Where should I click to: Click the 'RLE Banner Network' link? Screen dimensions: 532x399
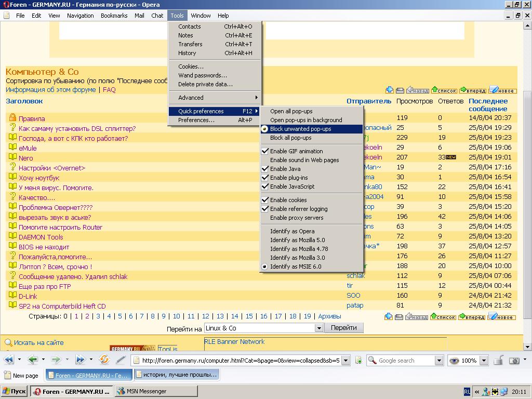click(234, 342)
